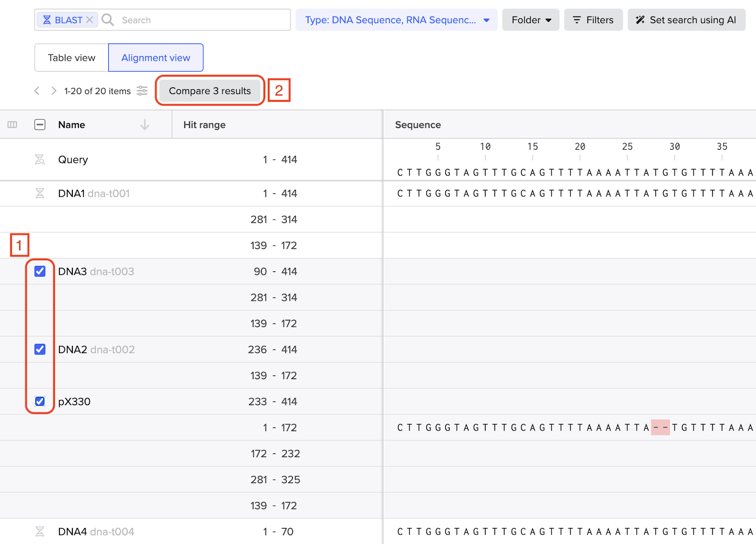Go to the next page of results
Viewport: 756px width, 544px height.
(x=54, y=91)
